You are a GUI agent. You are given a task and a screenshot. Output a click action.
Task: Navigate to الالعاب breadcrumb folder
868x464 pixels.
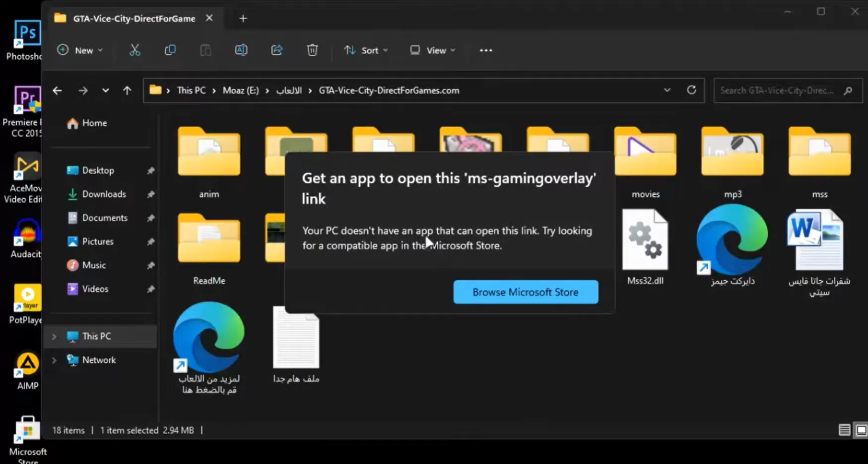pyautogui.click(x=289, y=90)
